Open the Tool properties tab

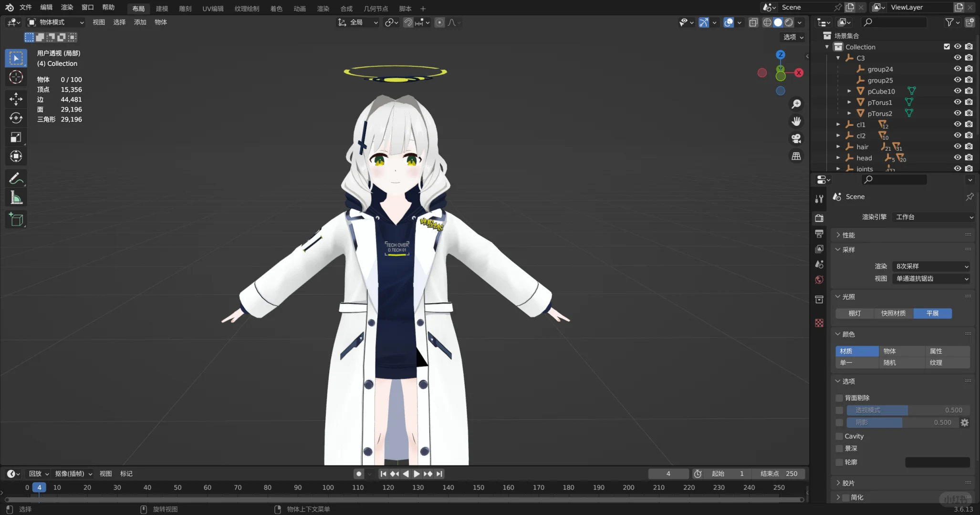click(819, 199)
